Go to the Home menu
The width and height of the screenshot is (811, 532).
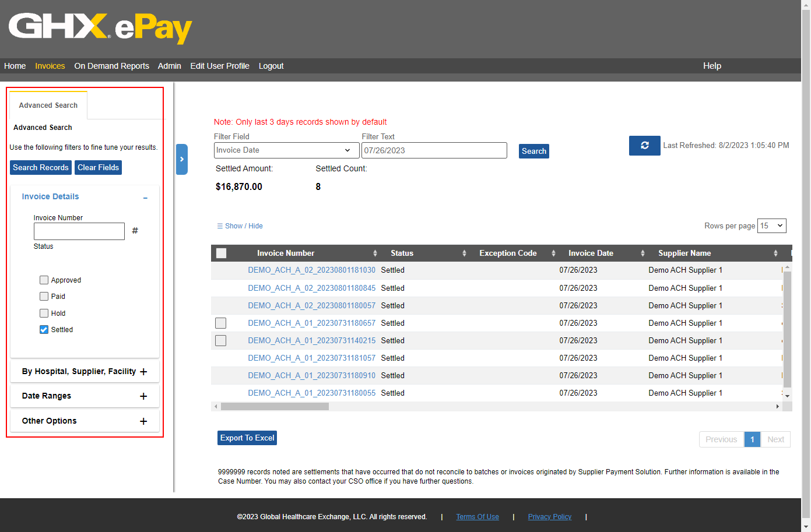[15, 66]
